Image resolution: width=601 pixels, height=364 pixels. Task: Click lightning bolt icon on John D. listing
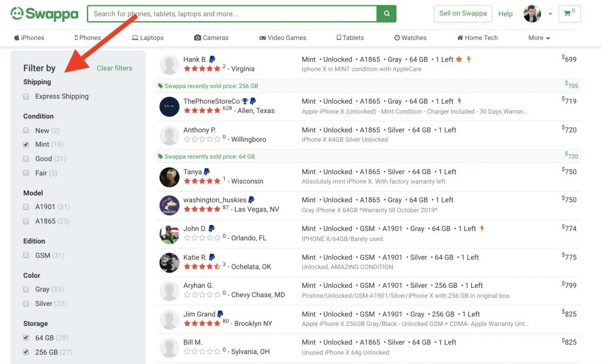(x=482, y=229)
